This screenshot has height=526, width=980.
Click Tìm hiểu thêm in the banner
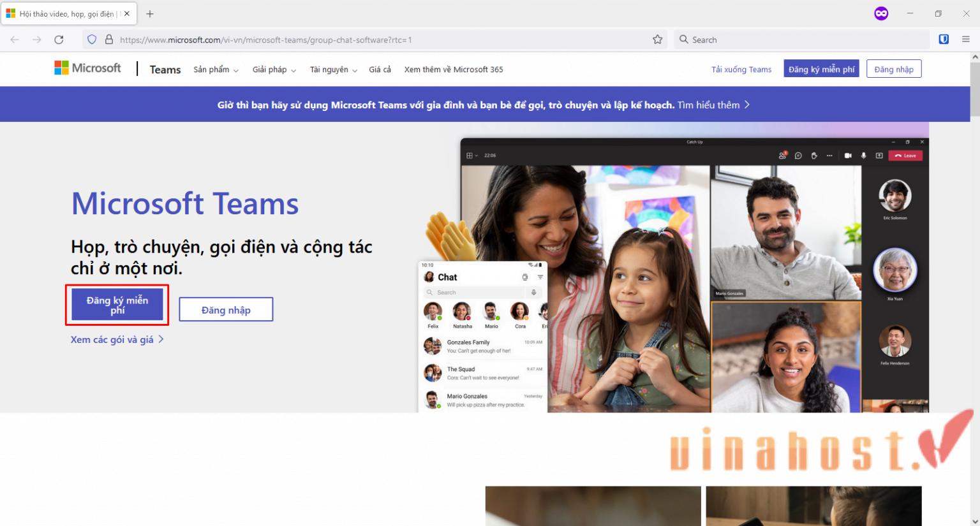[x=713, y=105]
